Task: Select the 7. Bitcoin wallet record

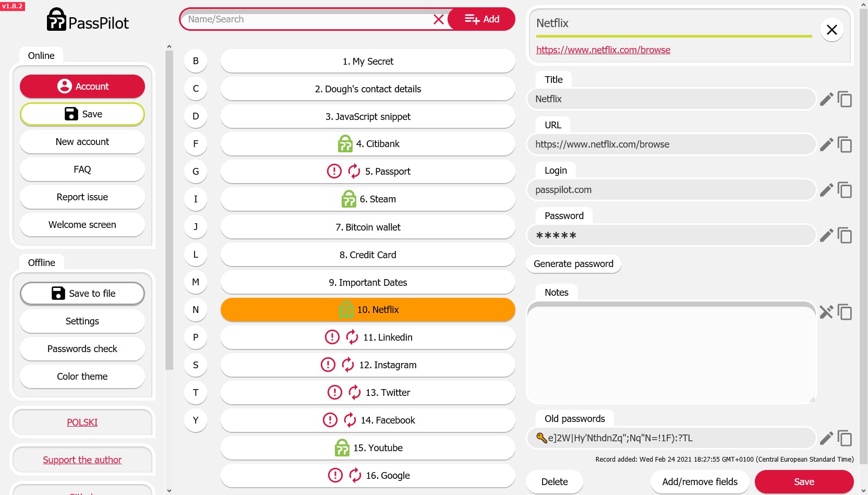Action: pos(368,227)
